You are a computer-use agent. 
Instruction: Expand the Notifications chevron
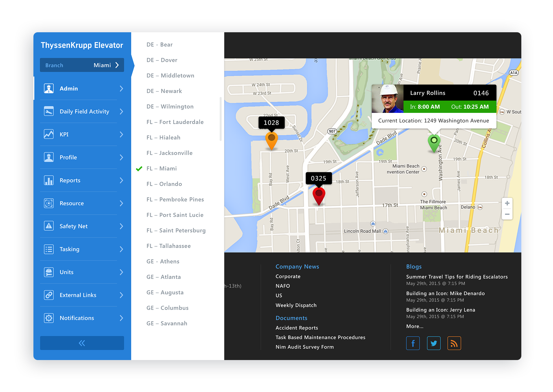point(121,318)
